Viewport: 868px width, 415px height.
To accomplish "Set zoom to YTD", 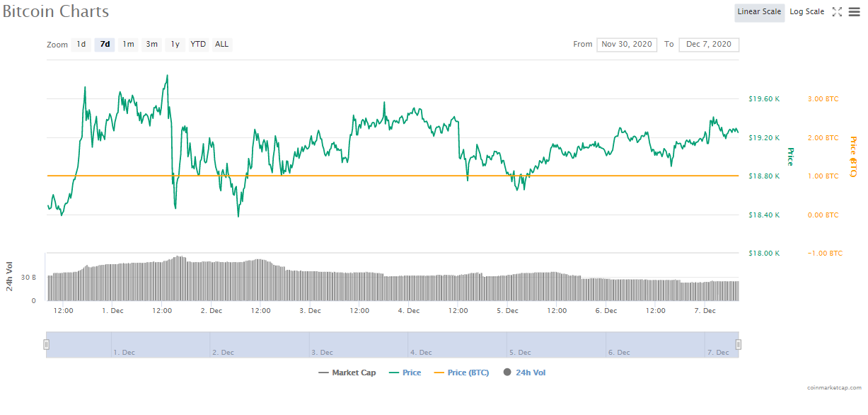I will click(199, 45).
